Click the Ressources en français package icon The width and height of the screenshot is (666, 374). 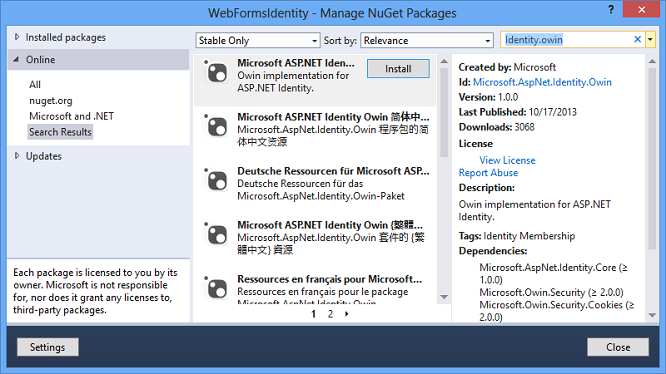tap(217, 289)
